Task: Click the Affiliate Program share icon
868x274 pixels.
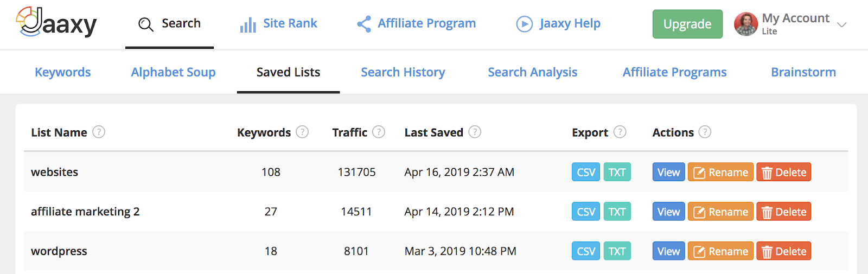Action: tap(364, 24)
